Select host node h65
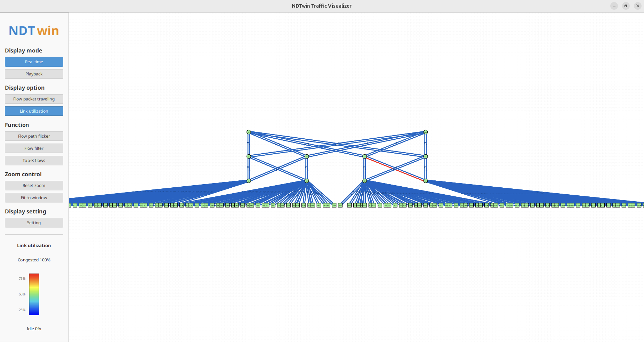This screenshot has height=342, width=644. pos(340,205)
